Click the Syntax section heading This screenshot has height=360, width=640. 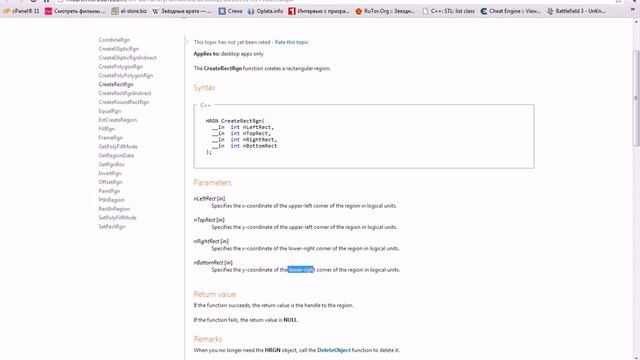tap(204, 88)
